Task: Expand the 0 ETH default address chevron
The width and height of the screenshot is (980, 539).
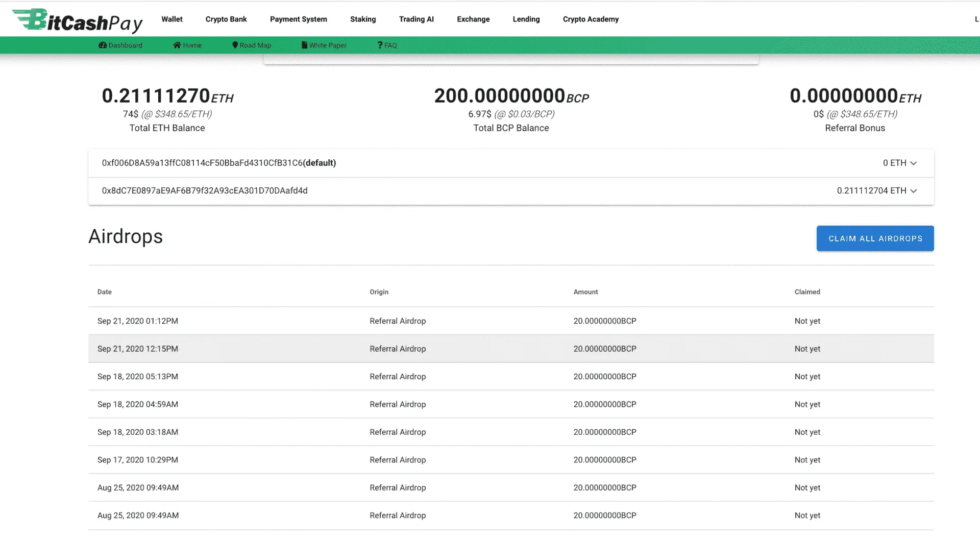Action: pos(914,163)
